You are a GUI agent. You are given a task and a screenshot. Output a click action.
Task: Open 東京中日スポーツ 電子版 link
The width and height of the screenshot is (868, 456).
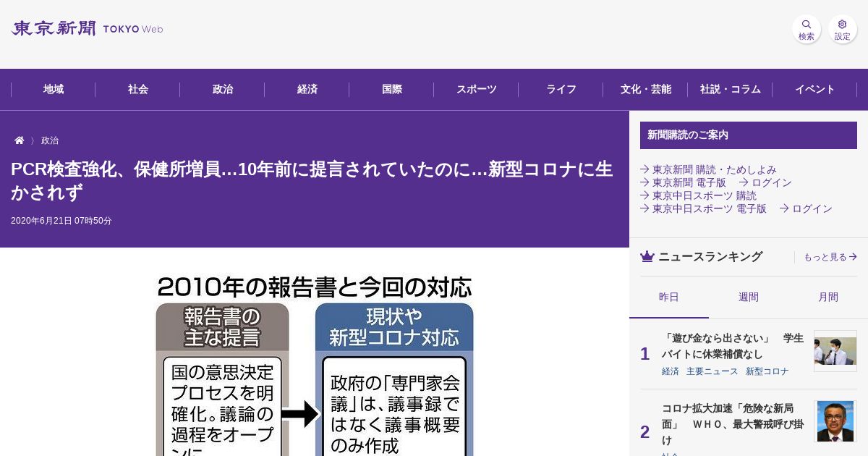click(x=704, y=208)
